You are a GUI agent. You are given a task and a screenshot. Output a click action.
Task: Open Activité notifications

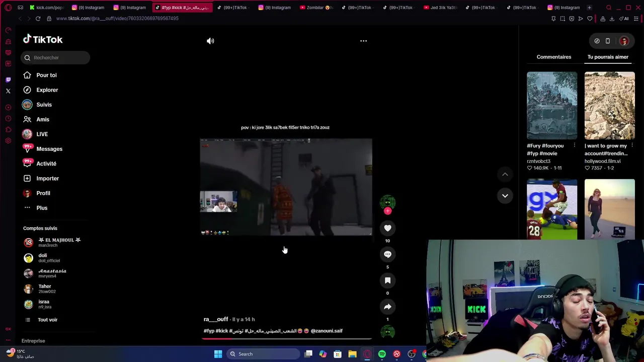(46, 164)
